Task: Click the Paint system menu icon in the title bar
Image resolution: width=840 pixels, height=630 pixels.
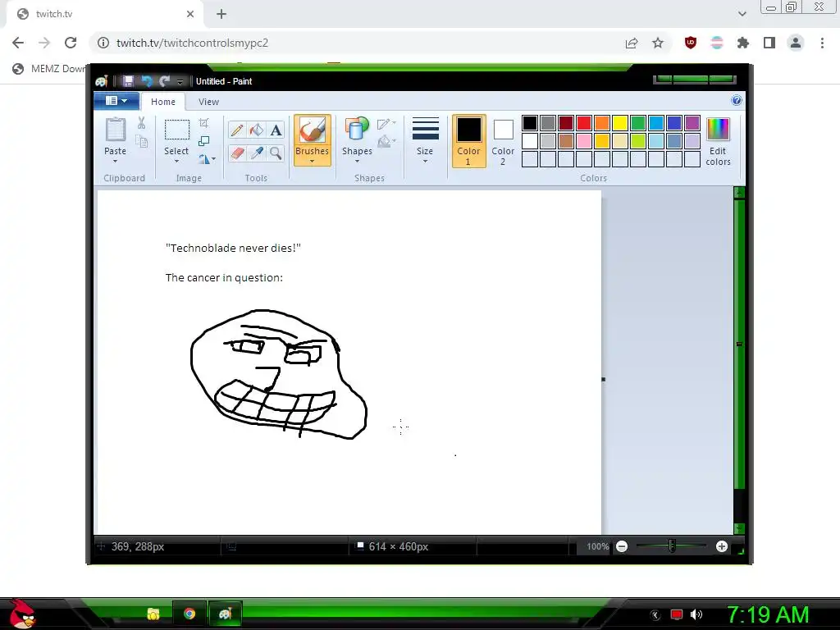Action: [101, 81]
